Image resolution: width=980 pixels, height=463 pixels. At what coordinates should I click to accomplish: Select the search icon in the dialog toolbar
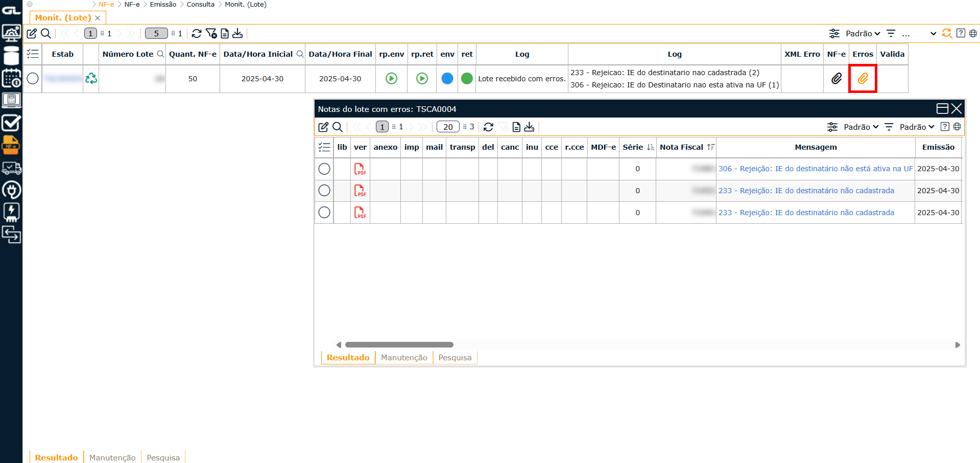point(338,127)
